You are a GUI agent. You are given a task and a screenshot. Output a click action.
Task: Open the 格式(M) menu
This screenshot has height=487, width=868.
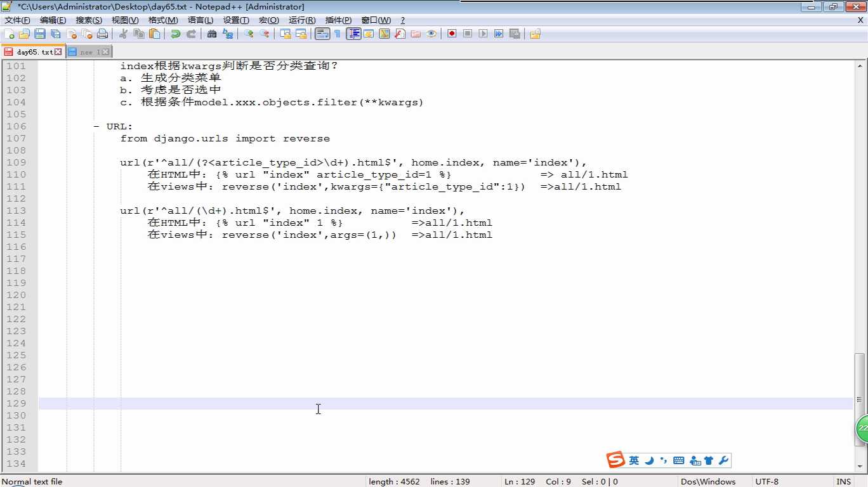[x=163, y=20]
